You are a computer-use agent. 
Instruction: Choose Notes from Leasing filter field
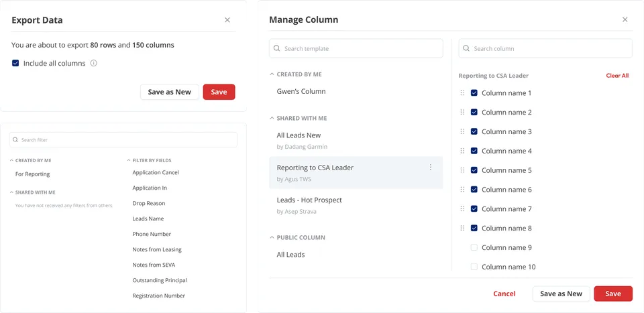point(157,249)
